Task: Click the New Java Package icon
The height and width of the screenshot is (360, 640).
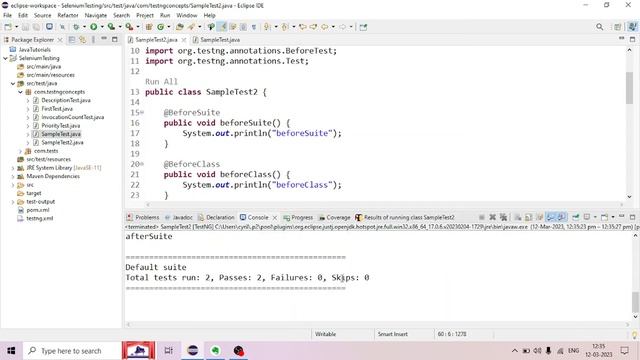Action: tap(149, 27)
